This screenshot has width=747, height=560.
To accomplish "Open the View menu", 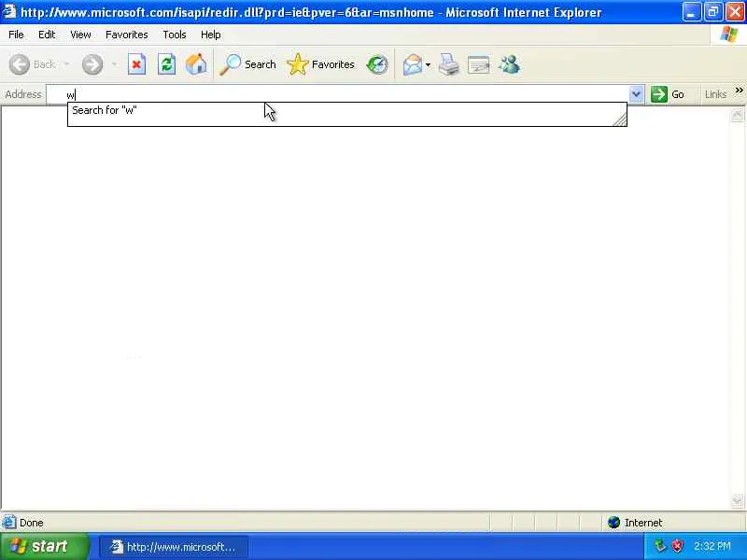I will pyautogui.click(x=80, y=35).
